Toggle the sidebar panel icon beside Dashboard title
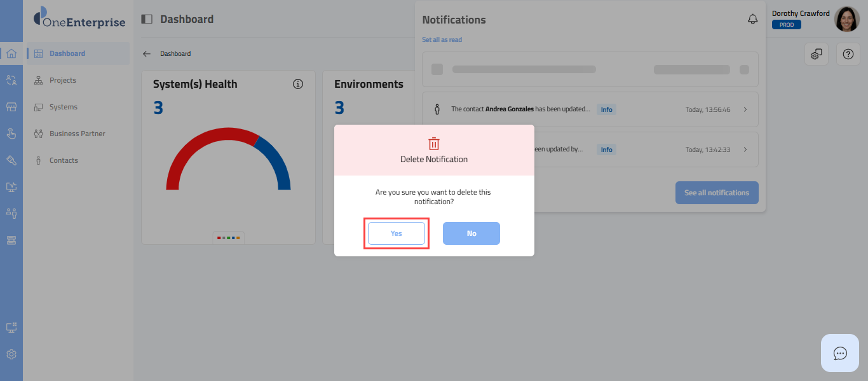868x381 pixels. tap(147, 19)
